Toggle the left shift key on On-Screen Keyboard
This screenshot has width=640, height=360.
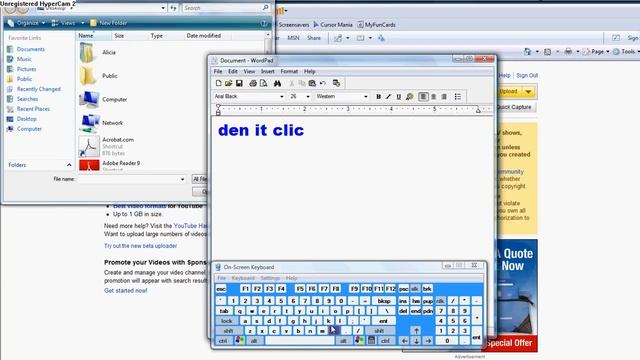pos(228,331)
